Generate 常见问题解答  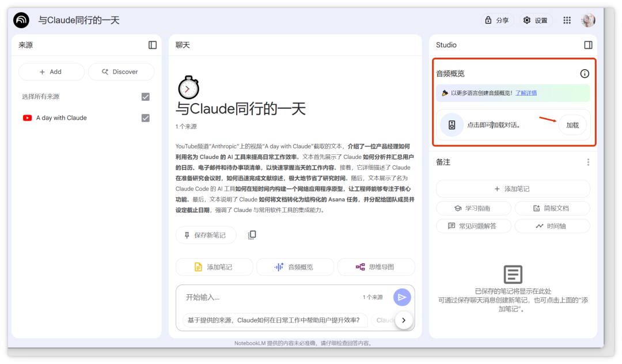tap(473, 226)
